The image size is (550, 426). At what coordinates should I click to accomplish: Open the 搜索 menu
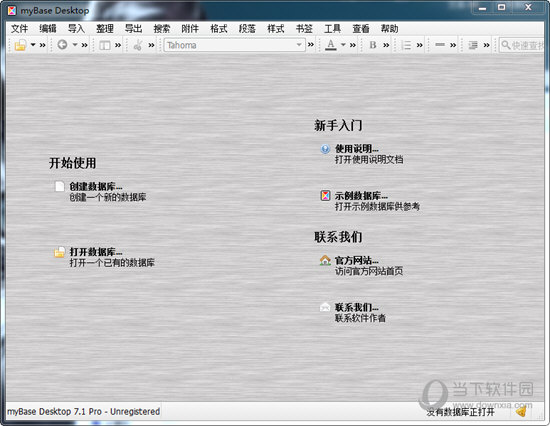click(162, 28)
